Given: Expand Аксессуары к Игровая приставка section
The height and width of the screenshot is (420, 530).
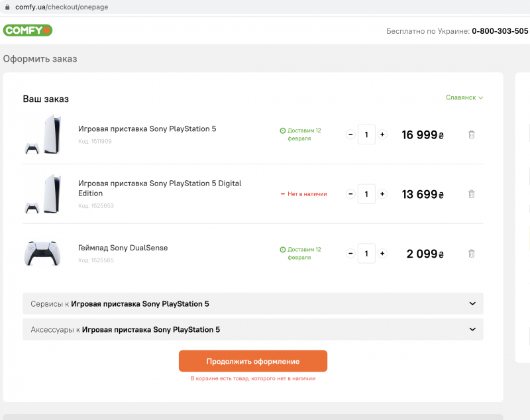Looking at the screenshot, I should [x=252, y=329].
